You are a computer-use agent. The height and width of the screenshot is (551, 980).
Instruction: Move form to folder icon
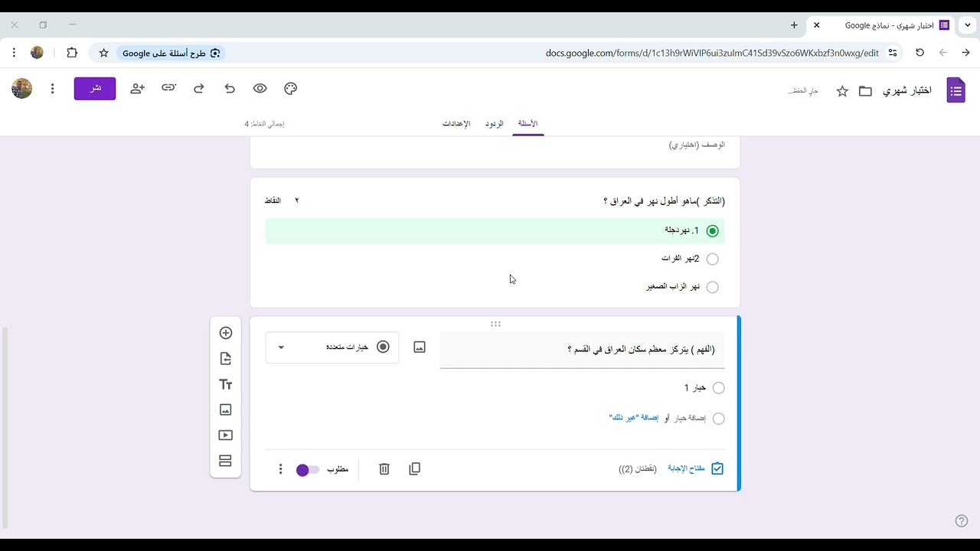click(865, 91)
